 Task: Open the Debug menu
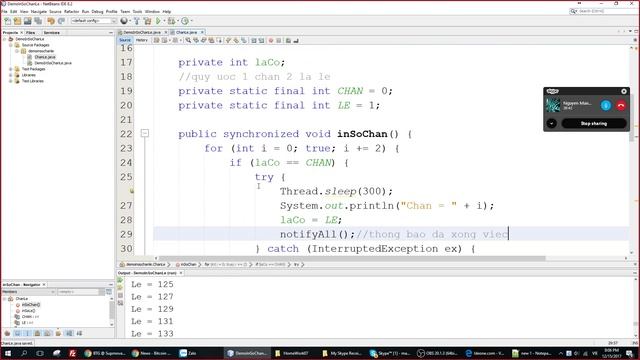tap(97, 11)
